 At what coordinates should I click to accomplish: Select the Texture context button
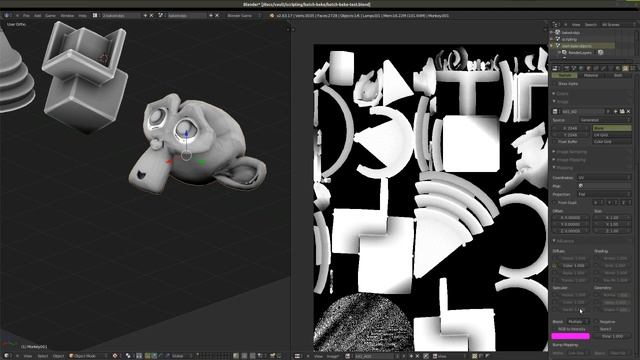(564, 76)
